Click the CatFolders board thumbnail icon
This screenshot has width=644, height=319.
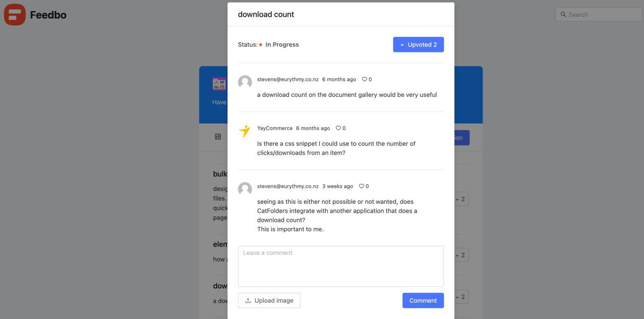click(x=219, y=84)
